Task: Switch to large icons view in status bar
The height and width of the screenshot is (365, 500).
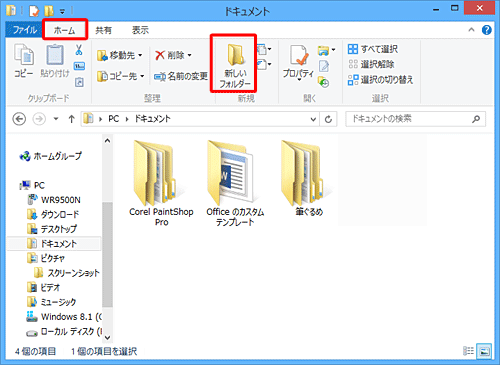Action: click(x=484, y=351)
